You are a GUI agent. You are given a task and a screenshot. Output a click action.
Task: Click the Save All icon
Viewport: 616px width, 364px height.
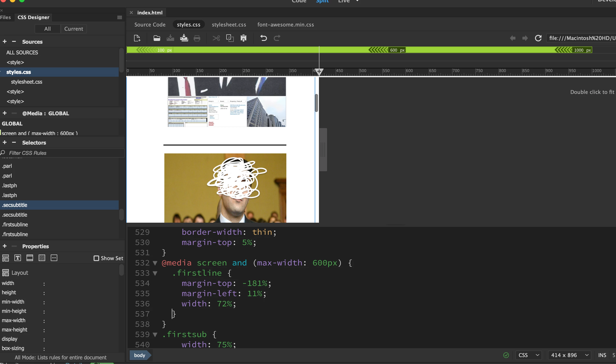(x=184, y=38)
